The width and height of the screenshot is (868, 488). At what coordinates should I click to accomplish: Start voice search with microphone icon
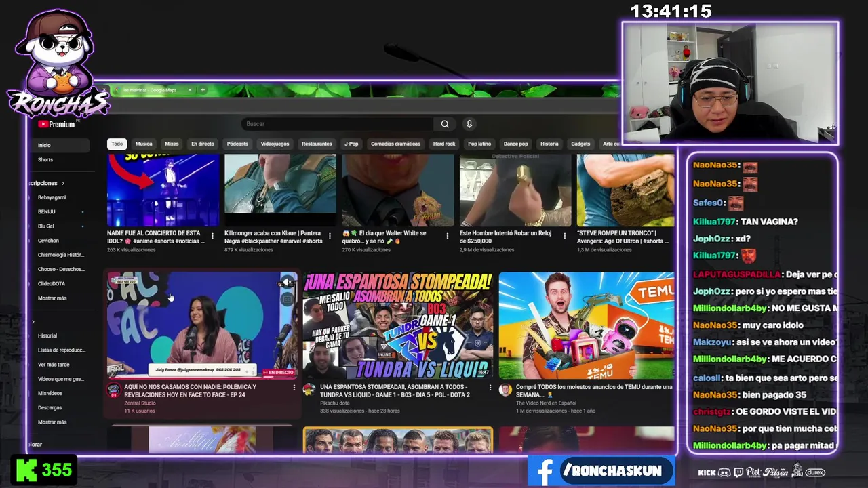tap(469, 124)
